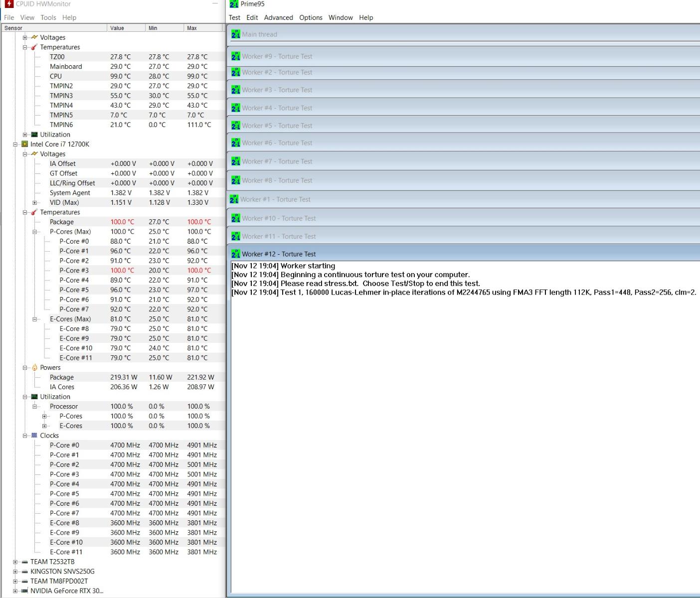The width and height of the screenshot is (700, 598).
Task: Click the Worker #10 window icon
Action: [236, 218]
